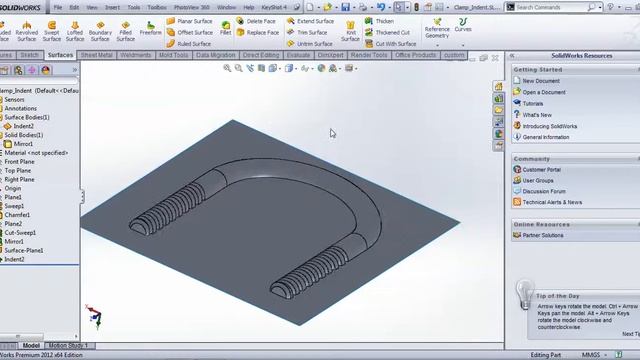Screen dimensions: 640x360
Task: Switch to the Sketch tab
Action: point(29,55)
